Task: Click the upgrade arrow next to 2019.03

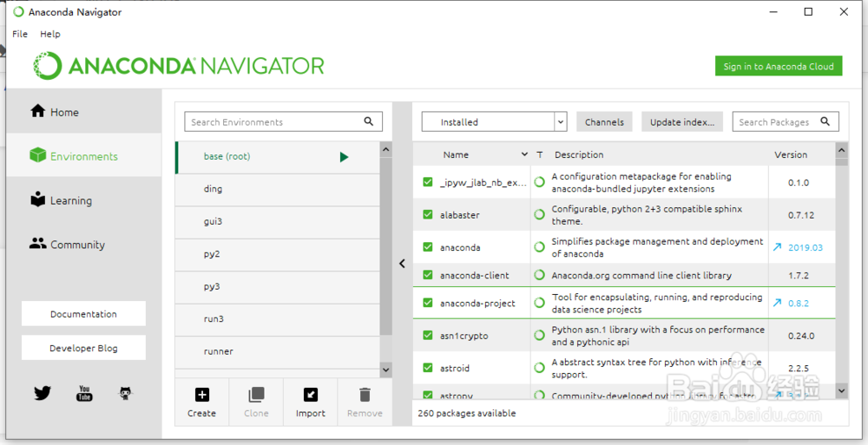Action: click(x=777, y=247)
